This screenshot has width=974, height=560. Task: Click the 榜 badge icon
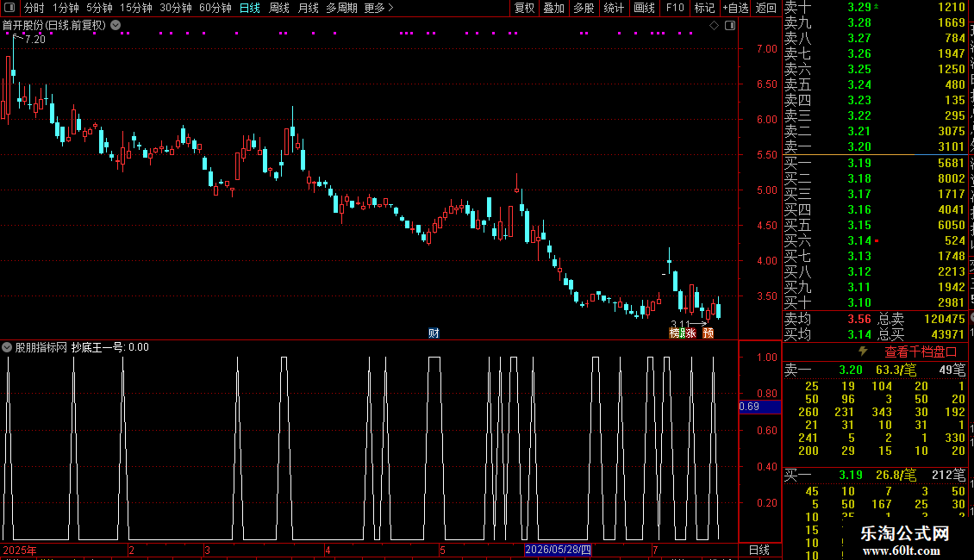click(x=675, y=333)
